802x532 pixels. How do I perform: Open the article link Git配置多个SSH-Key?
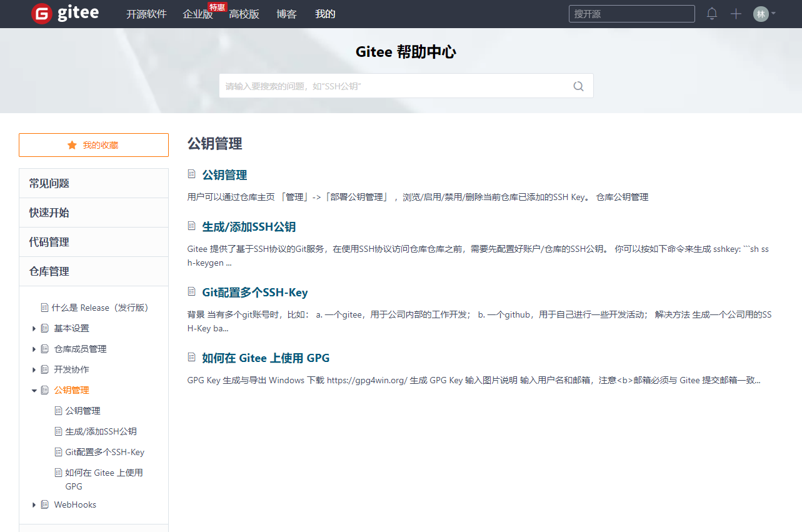[x=255, y=293]
